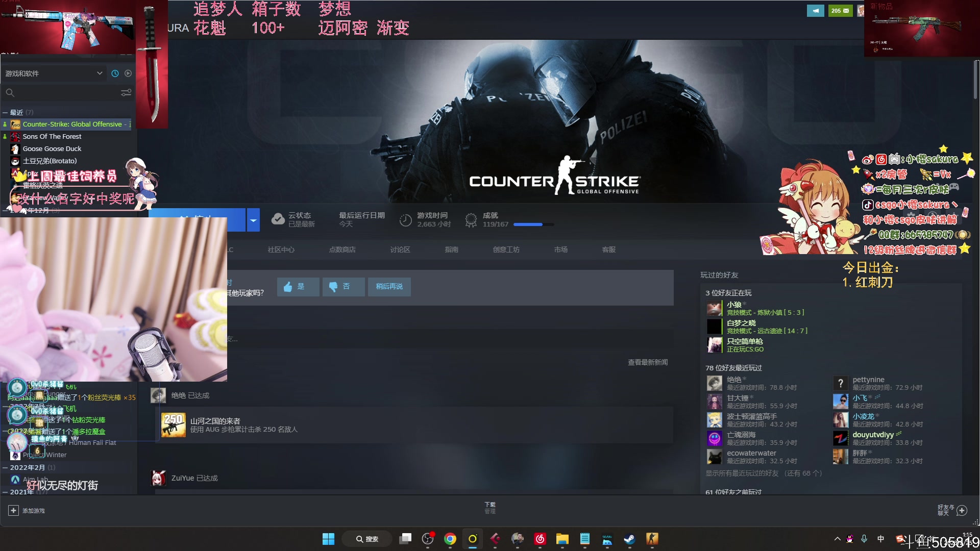The height and width of the screenshot is (551, 980).
Task: Collapse the 2022年2月 category
Action: pos(5,468)
